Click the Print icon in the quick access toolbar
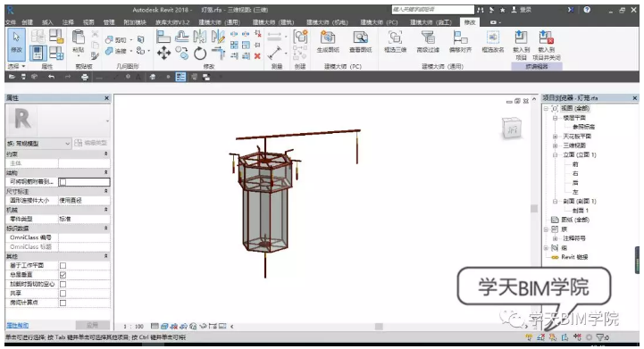 click(85, 77)
